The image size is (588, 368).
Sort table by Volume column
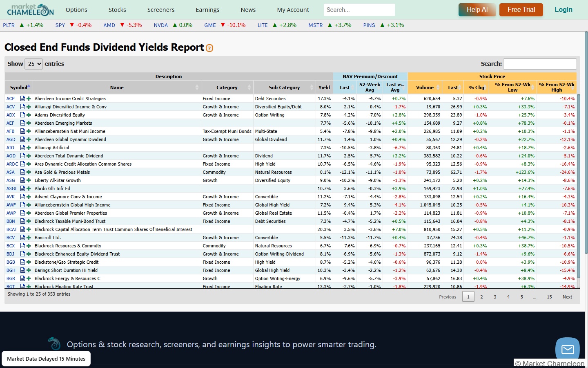[x=425, y=88]
